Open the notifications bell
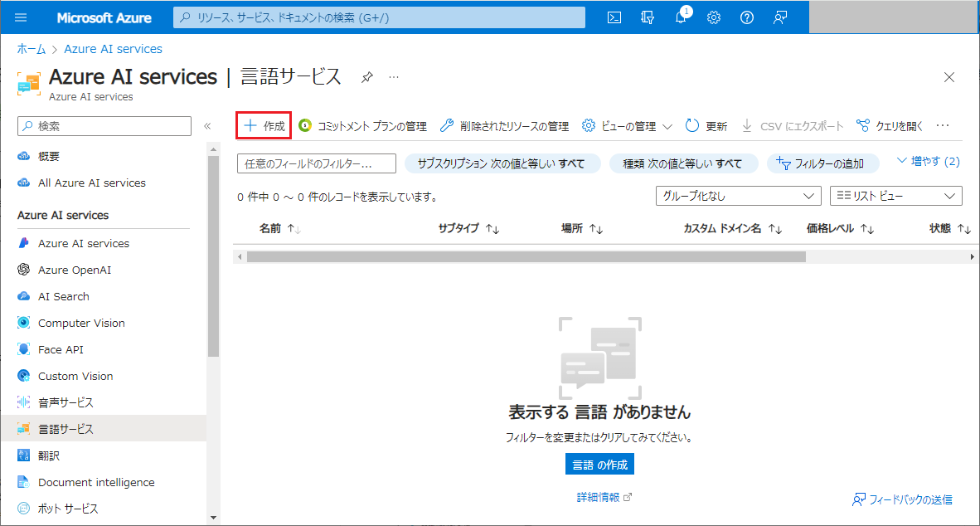 coord(681,17)
